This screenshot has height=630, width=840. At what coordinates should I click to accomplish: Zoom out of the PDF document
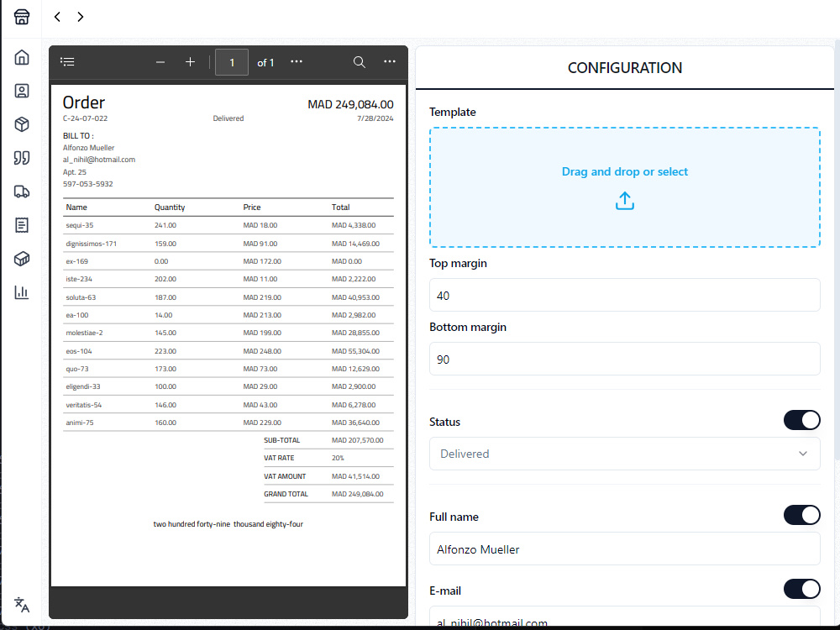160,61
